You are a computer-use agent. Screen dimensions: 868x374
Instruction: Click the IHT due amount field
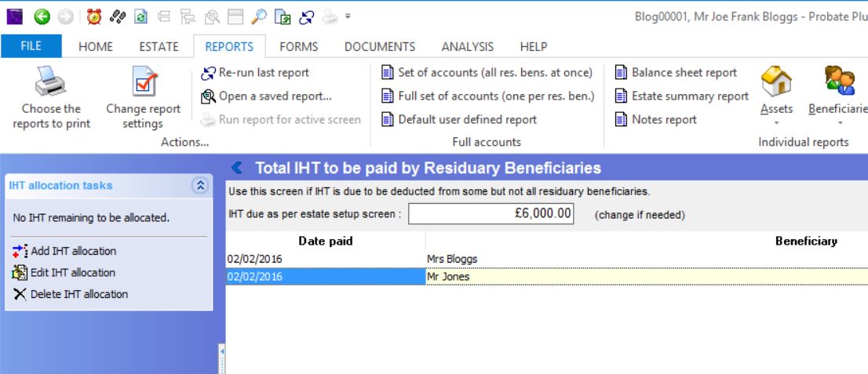pyautogui.click(x=491, y=214)
